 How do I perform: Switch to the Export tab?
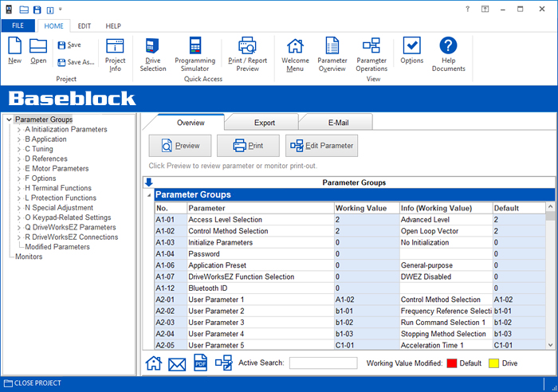pos(264,123)
